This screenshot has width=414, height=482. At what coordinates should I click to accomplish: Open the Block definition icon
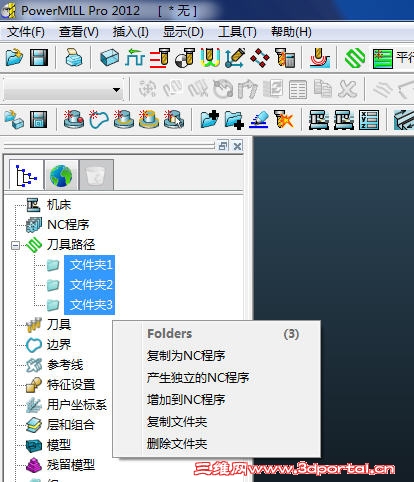109,58
